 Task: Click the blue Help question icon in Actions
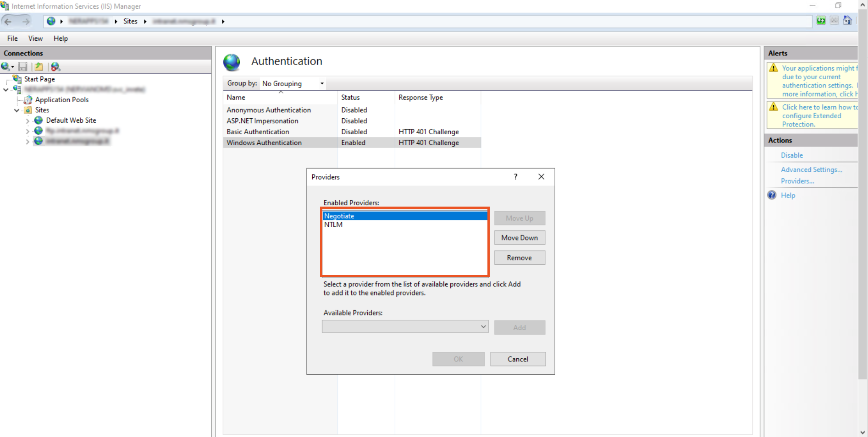pos(772,195)
